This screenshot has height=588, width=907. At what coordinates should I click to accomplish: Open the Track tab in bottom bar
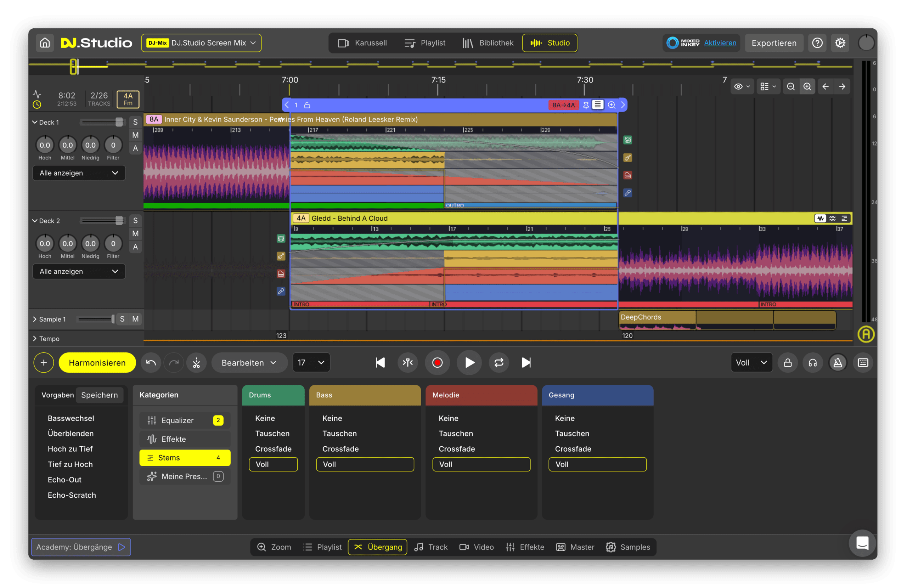[x=431, y=547]
